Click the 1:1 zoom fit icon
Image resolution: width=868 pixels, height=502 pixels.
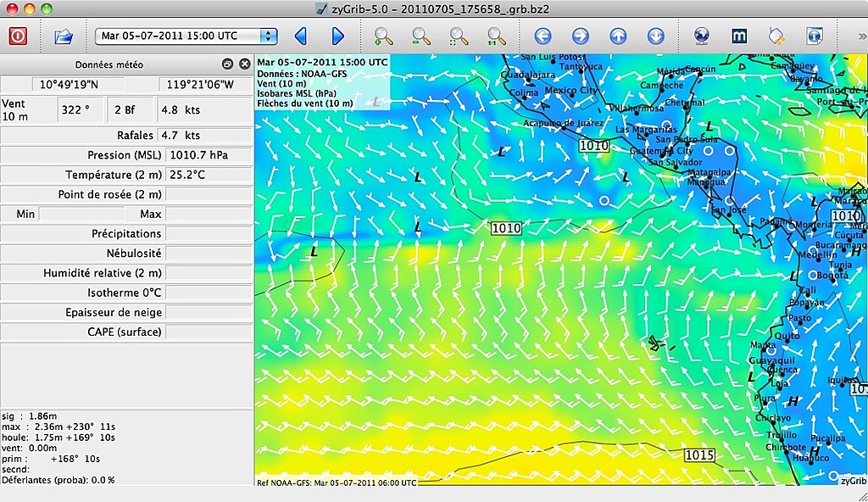coord(496,36)
